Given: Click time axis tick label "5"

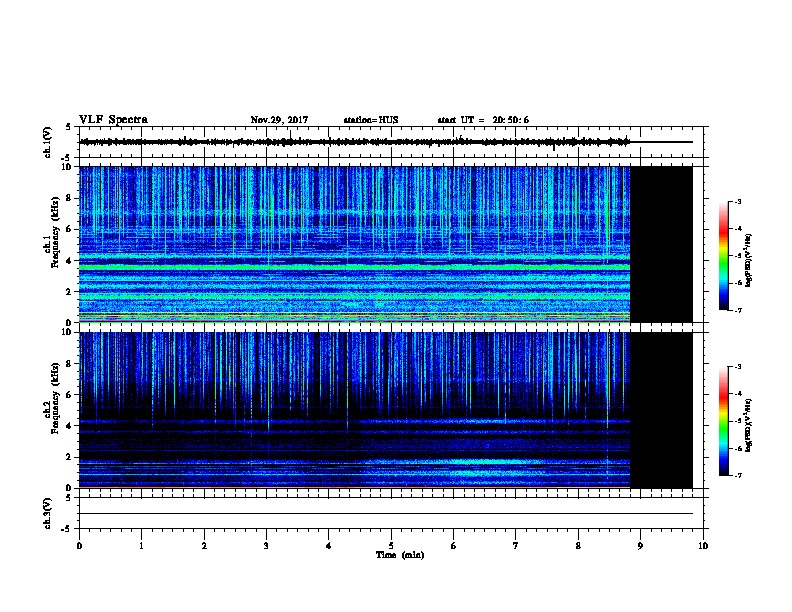Looking at the screenshot, I should (391, 545).
